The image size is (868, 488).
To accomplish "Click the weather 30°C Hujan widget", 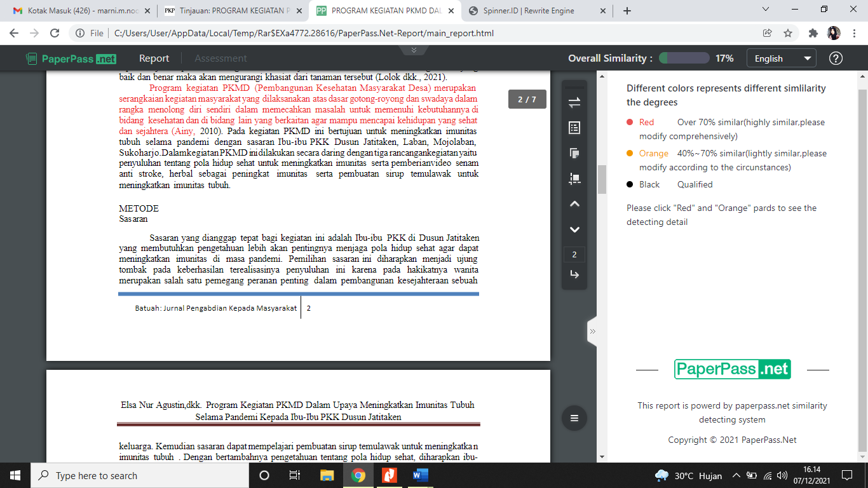I will point(688,475).
